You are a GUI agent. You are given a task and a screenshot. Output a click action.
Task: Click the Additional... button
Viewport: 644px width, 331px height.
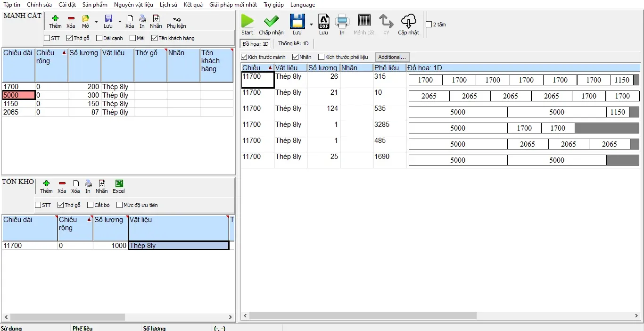coord(392,57)
